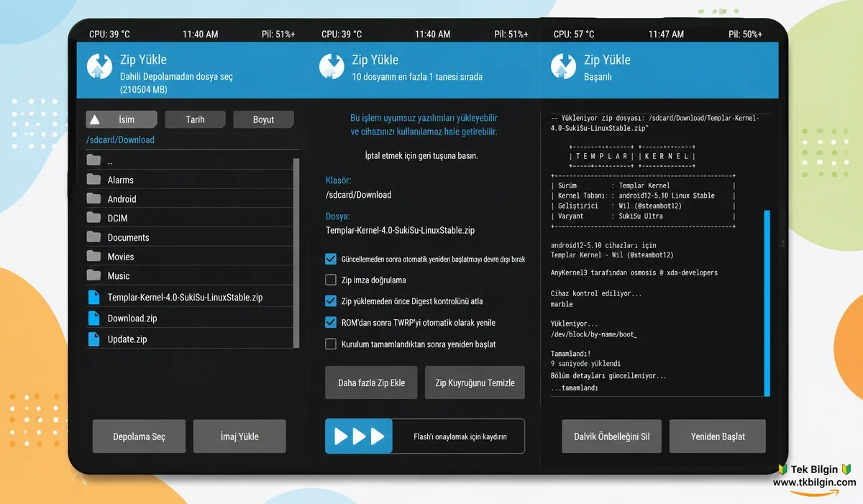Screen dimensions: 863x504
Task: Enable Zip imza doğrulama checkbox
Action: click(x=331, y=280)
